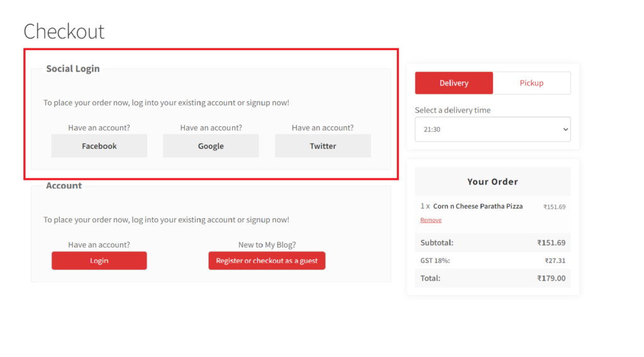The image size is (644, 357).
Task: Click the Social Login section title
Action: pos(73,69)
